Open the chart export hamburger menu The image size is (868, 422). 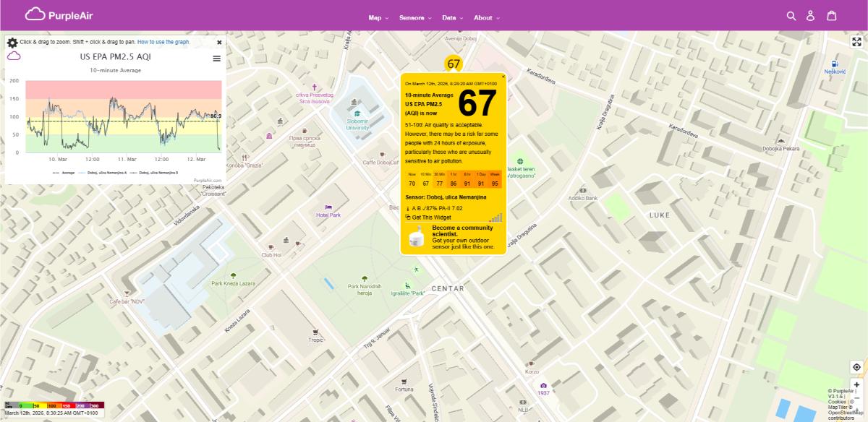point(216,59)
